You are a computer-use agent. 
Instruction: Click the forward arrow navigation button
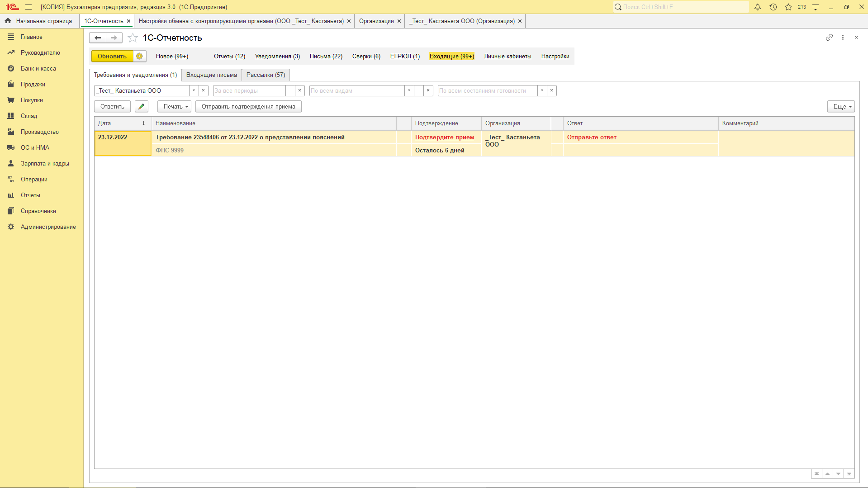pyautogui.click(x=114, y=38)
